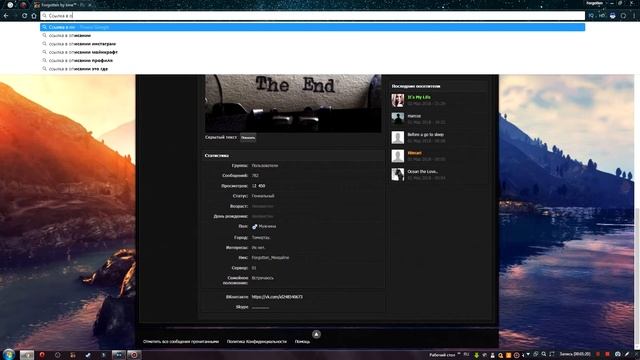Open 'The End' typewriter image
This screenshot has height=360, width=640.
tap(293, 103)
